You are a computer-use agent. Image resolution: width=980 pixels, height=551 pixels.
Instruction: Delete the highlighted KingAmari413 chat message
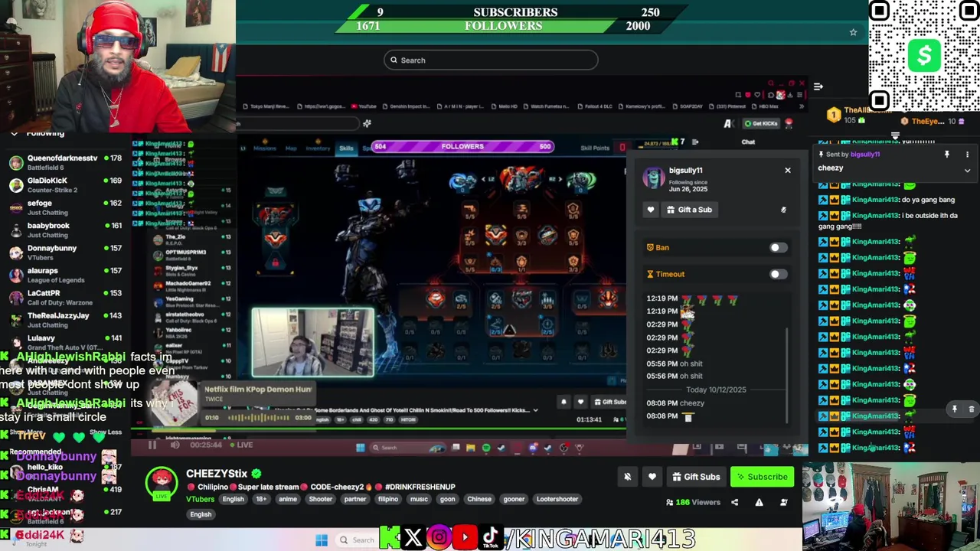(971, 409)
